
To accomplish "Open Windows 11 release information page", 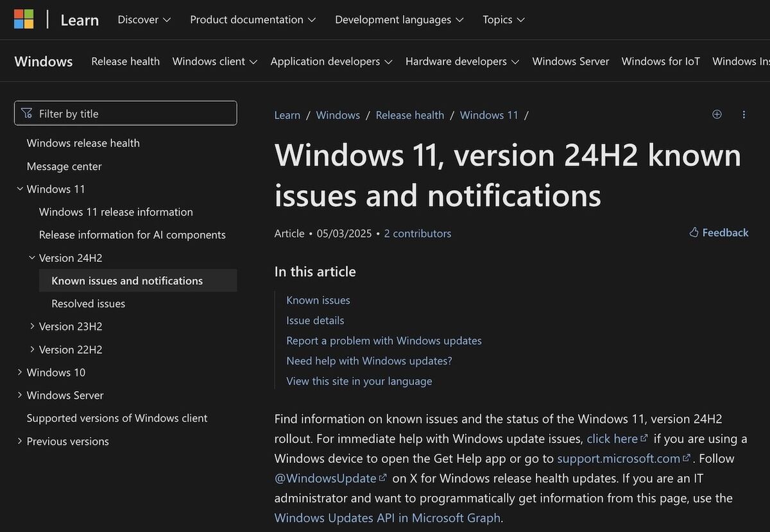I will (x=116, y=212).
